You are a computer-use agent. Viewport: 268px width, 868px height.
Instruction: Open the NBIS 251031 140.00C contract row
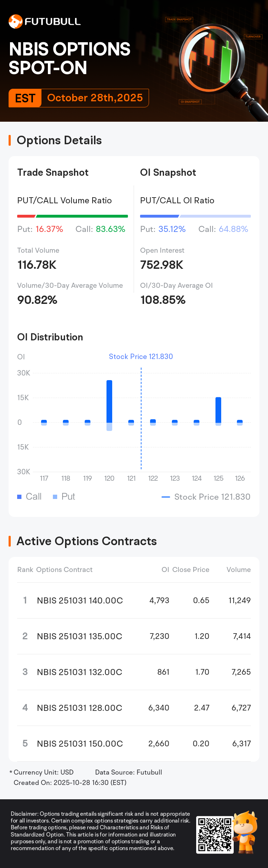(x=134, y=600)
